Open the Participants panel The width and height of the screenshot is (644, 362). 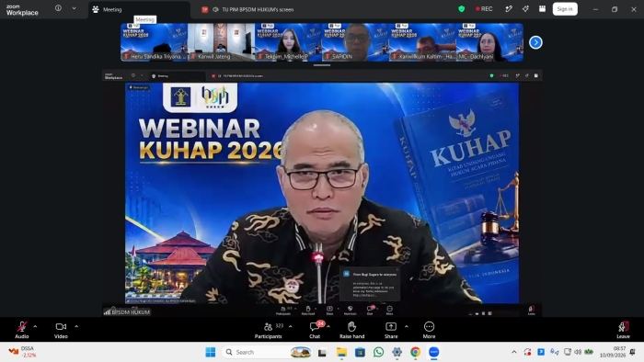point(269,330)
